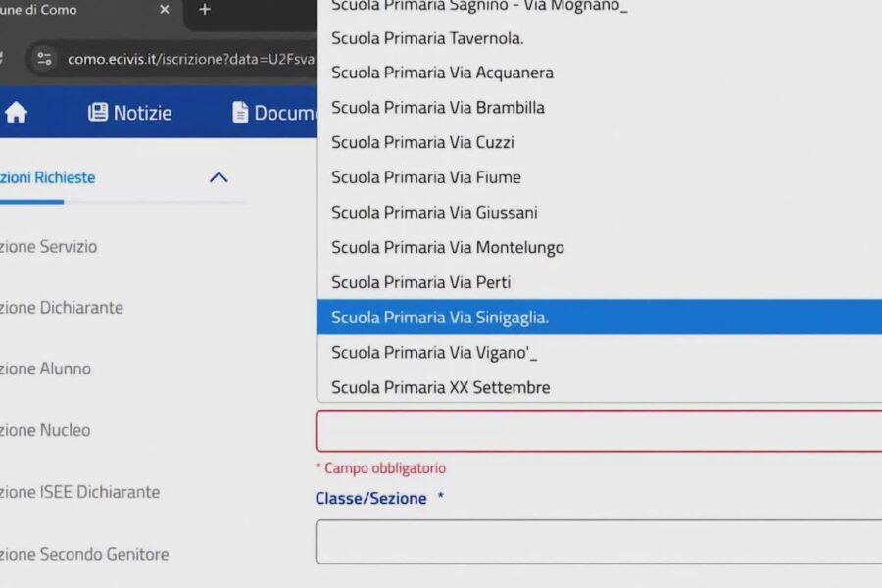Select Scuola Primaria Via Acquanera
The image size is (882, 588).
(599, 73)
